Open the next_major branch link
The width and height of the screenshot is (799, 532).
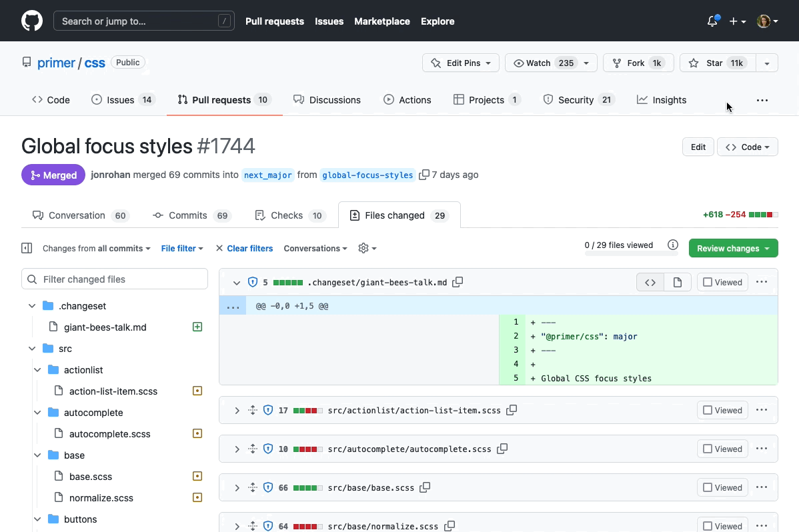268,175
